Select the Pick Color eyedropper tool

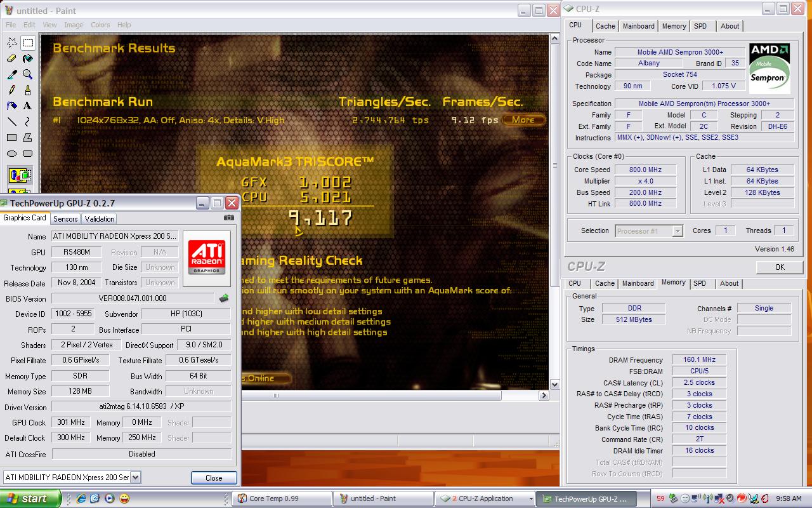point(12,74)
